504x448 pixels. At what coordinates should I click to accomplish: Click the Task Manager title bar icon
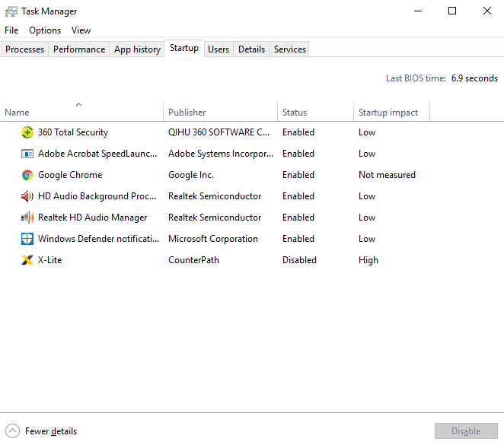click(x=11, y=11)
